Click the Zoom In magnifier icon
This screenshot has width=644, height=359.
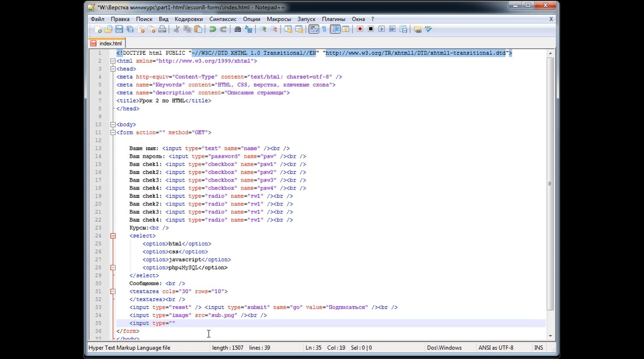click(263, 29)
